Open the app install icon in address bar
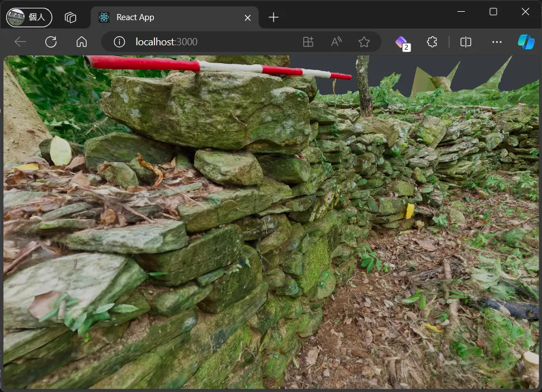The width and height of the screenshot is (542, 392). point(308,42)
